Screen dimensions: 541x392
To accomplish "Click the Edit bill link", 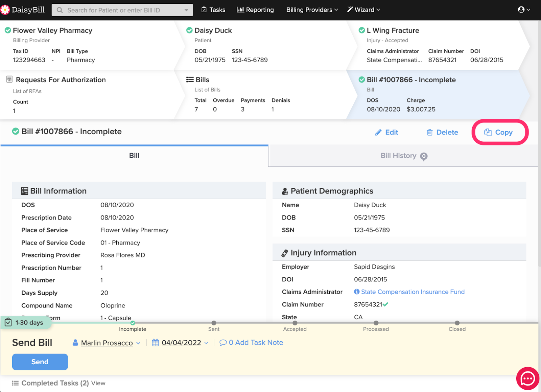I will tap(387, 133).
